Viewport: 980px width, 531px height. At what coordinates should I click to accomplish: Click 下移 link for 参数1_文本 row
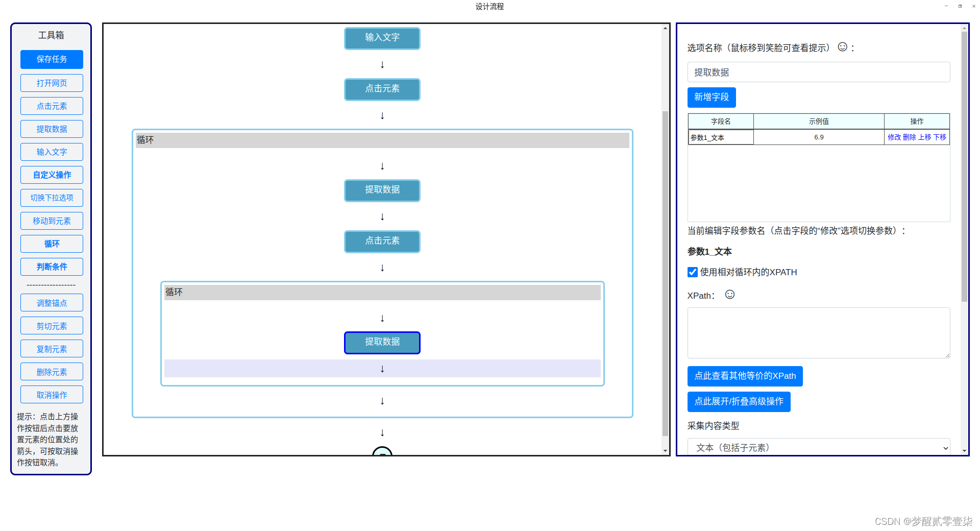(940, 137)
